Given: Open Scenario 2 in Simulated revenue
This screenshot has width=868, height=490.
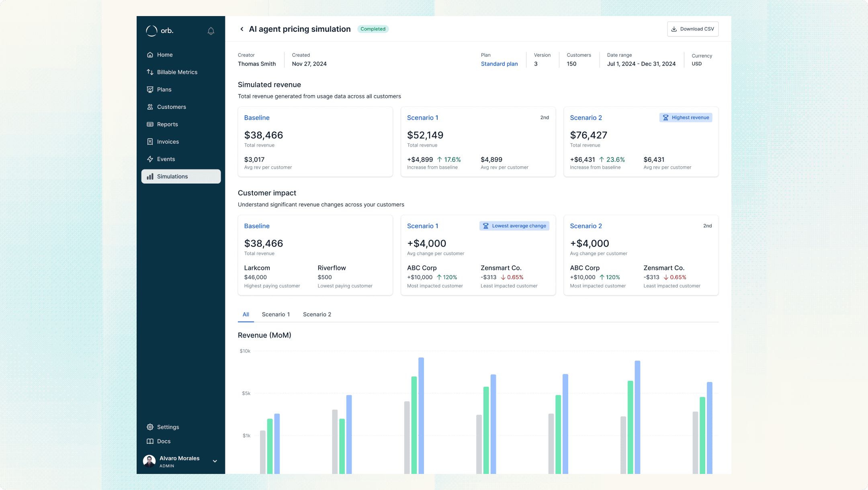Looking at the screenshot, I should [585, 118].
